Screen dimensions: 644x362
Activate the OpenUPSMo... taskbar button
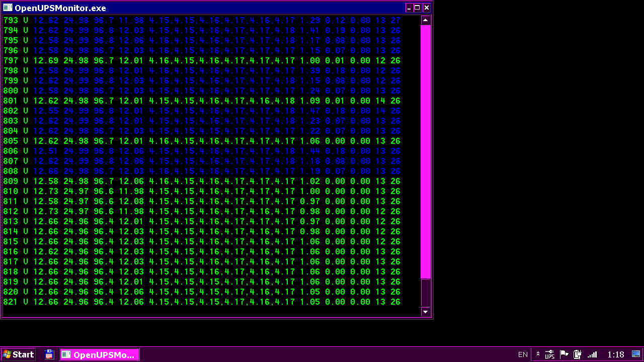100,354
